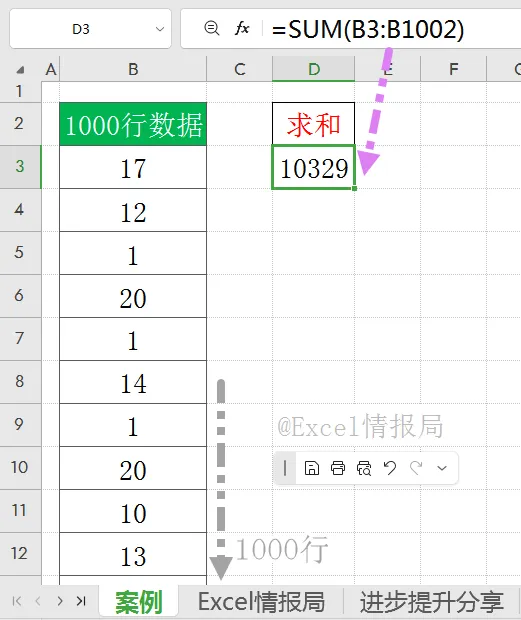Click the save icon in floating toolbar

coord(311,468)
